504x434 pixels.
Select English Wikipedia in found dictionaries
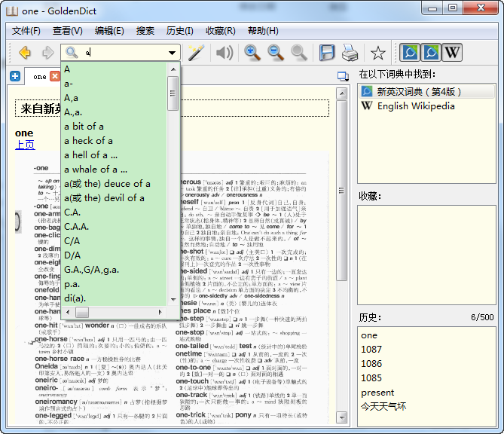(x=426, y=105)
